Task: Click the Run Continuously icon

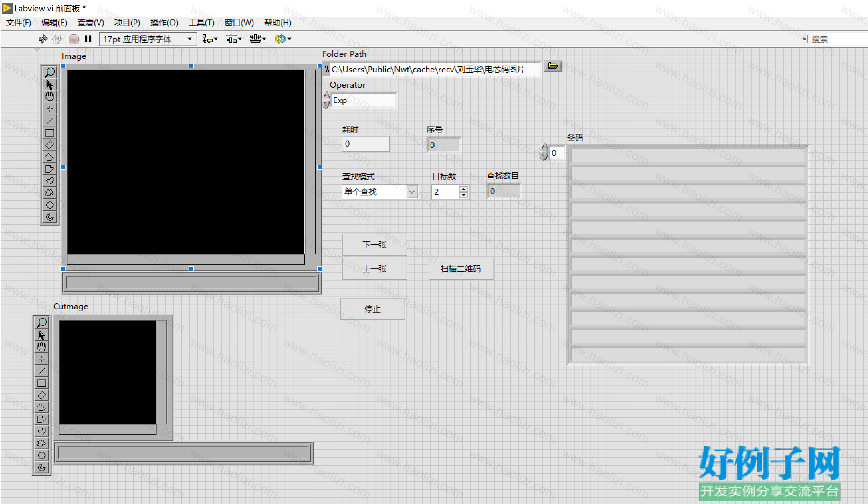Action: (57, 39)
